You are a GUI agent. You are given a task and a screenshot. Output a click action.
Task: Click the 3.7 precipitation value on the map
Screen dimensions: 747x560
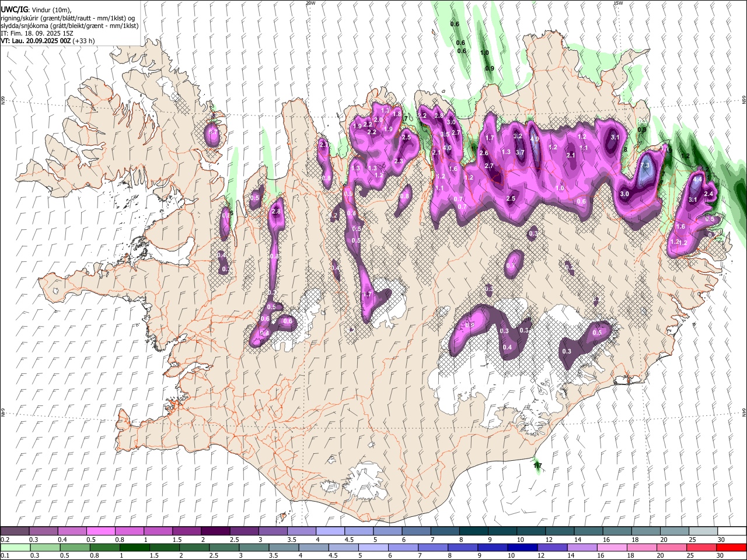(521, 152)
